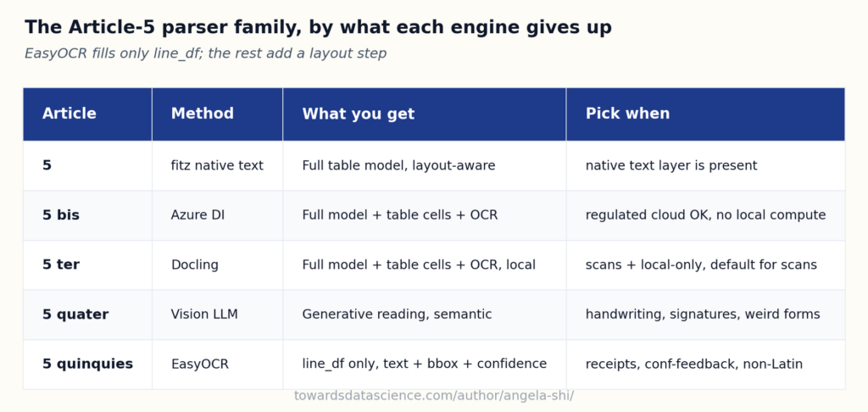Select the 'Pick when' column header
Image resolution: width=868 pixels, height=412 pixels.
tap(705, 114)
